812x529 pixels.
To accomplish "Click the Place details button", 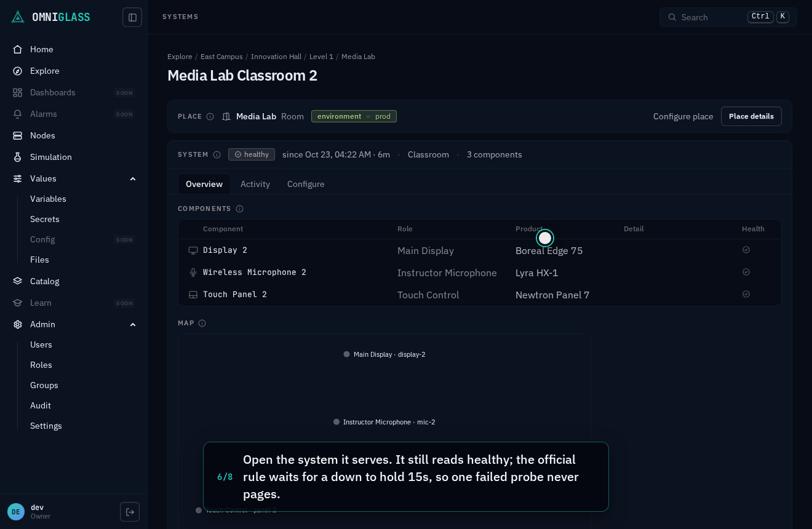I will click(751, 116).
